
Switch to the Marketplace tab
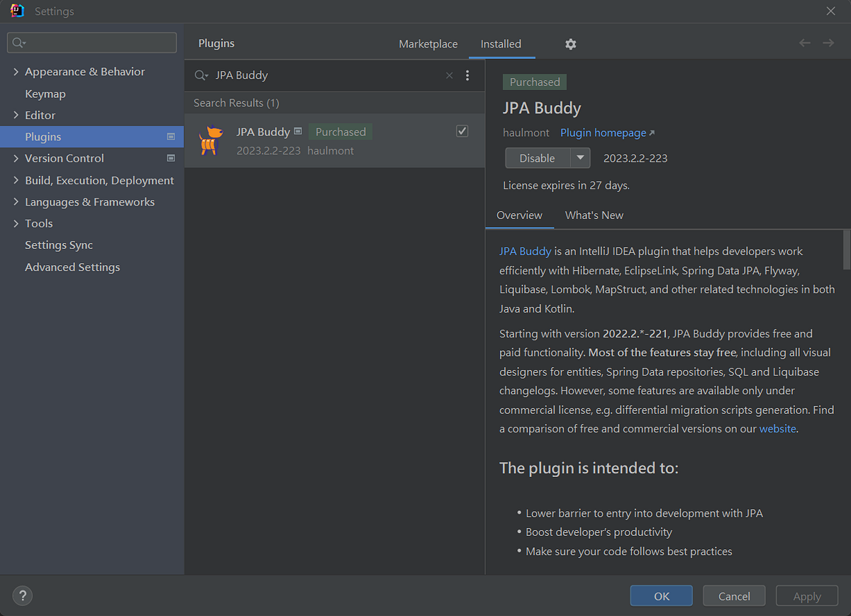coord(428,43)
